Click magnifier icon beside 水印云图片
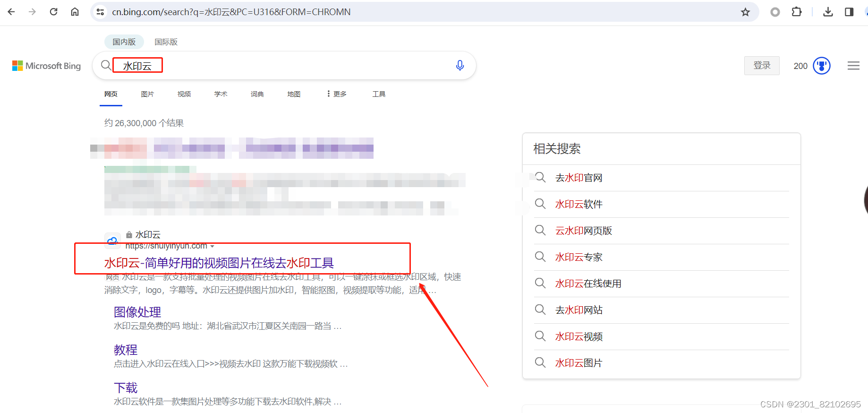This screenshot has width=868, height=413. (x=540, y=362)
